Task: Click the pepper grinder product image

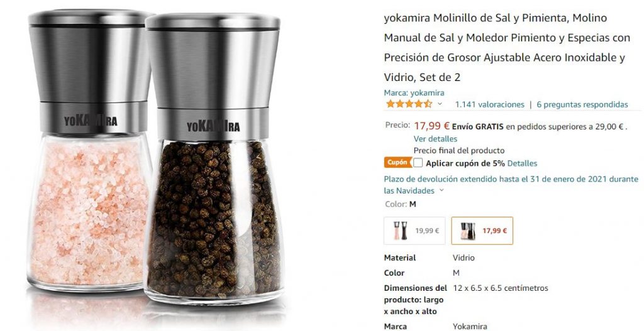Action: pos(214,159)
